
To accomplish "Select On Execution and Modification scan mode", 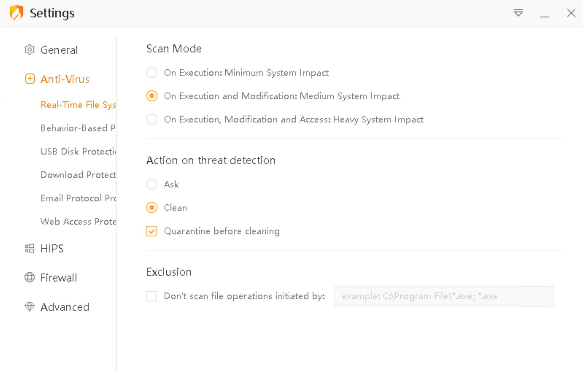I will tap(152, 96).
